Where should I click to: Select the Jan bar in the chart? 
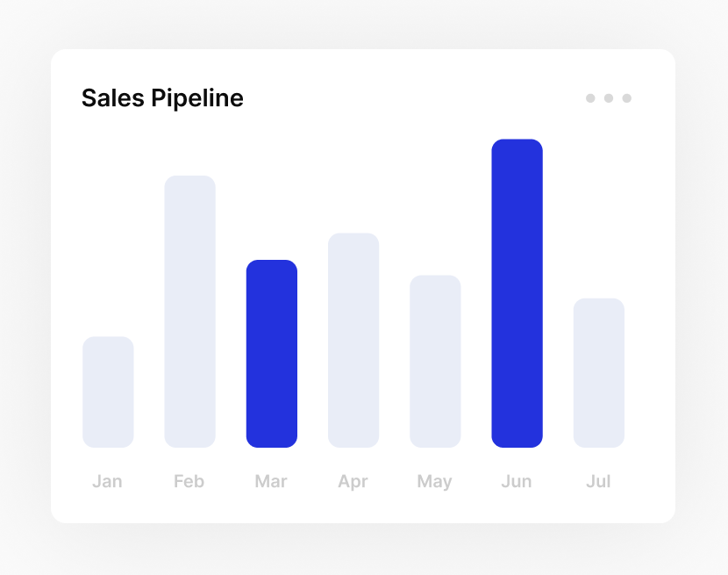[x=108, y=392]
